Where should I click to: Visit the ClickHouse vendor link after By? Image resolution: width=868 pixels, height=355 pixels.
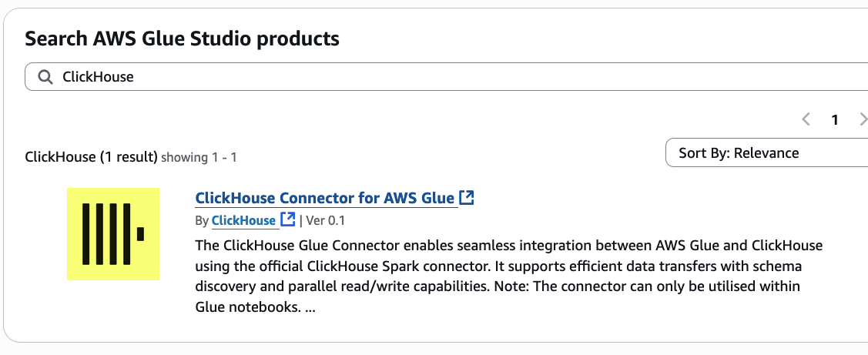(x=243, y=220)
